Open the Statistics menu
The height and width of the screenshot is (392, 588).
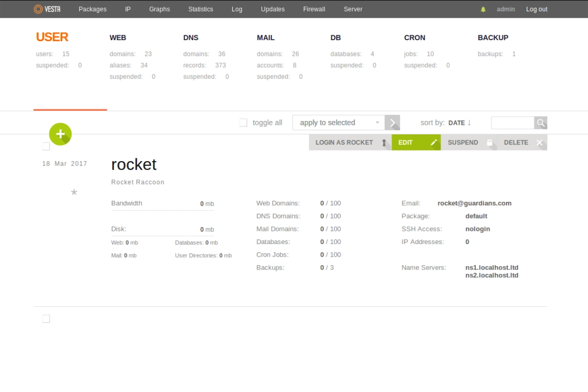pos(200,9)
